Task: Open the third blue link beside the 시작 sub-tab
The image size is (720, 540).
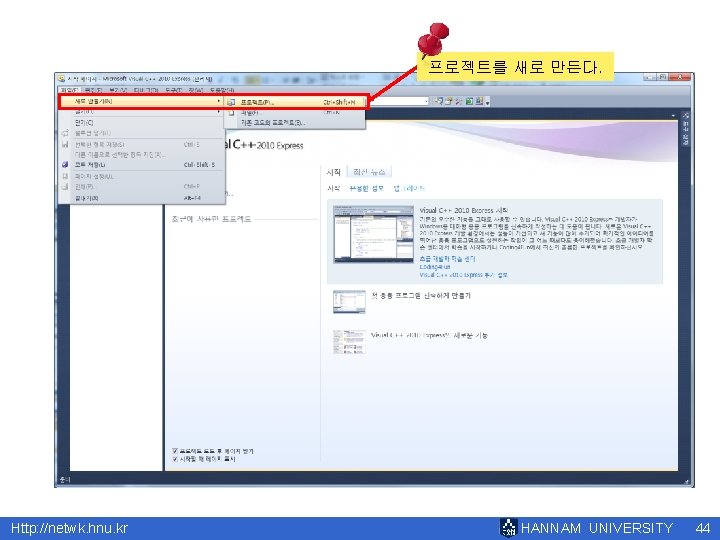Action: click(409, 188)
